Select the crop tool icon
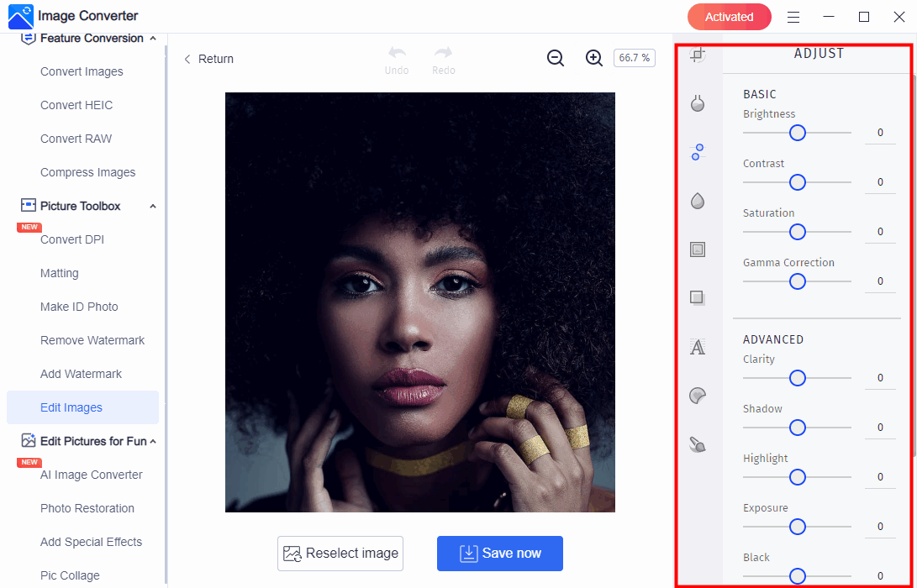 [x=697, y=55]
